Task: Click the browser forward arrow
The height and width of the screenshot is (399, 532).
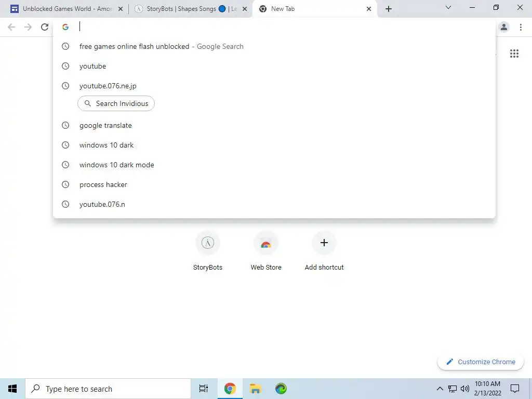Action: tap(28, 27)
